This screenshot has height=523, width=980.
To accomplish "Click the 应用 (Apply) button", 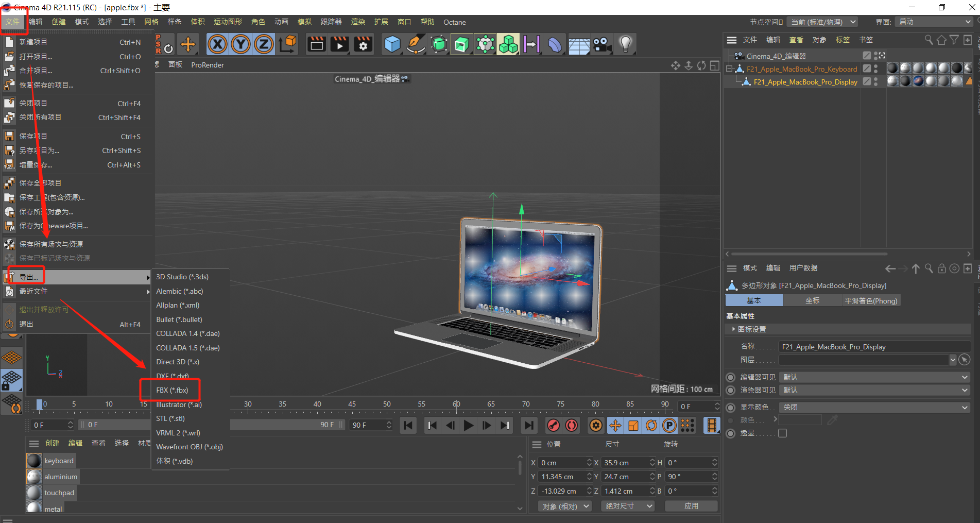I will pos(691,505).
